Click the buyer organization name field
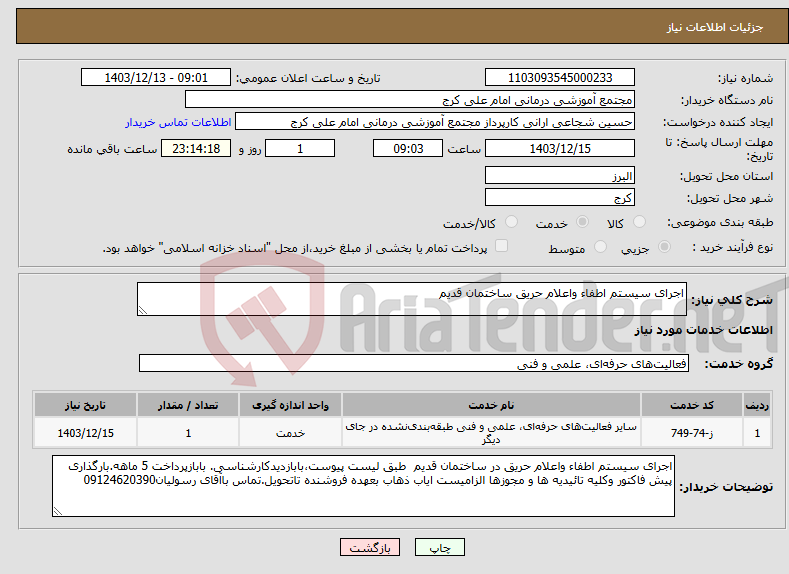The image size is (789, 574). click(x=410, y=100)
